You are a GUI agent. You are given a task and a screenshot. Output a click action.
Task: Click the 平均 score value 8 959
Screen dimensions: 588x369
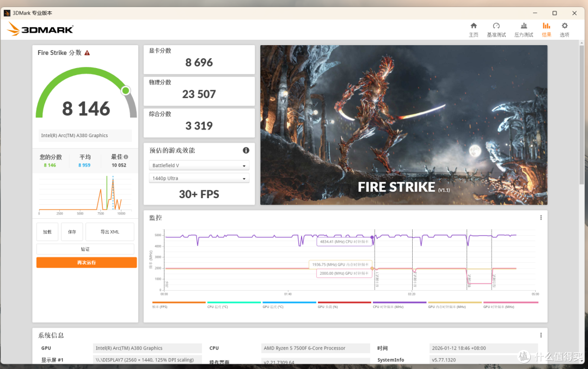pyautogui.click(x=84, y=165)
